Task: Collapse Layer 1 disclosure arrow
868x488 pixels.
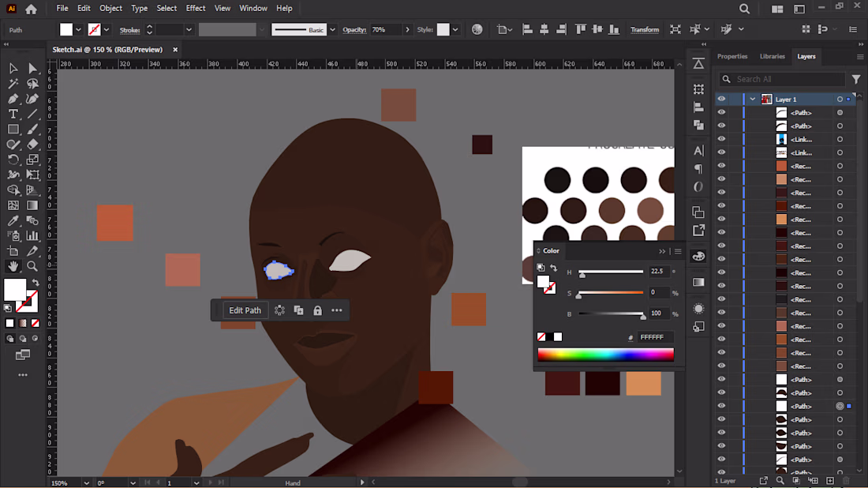Action: click(x=752, y=99)
